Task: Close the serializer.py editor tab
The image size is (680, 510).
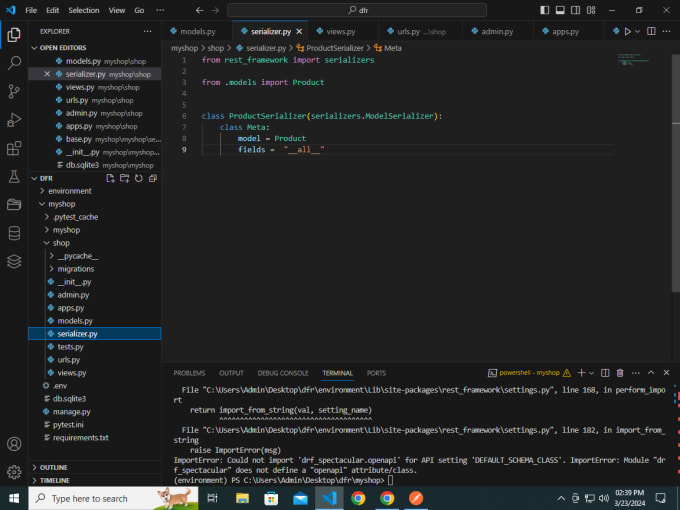Action: (299, 31)
